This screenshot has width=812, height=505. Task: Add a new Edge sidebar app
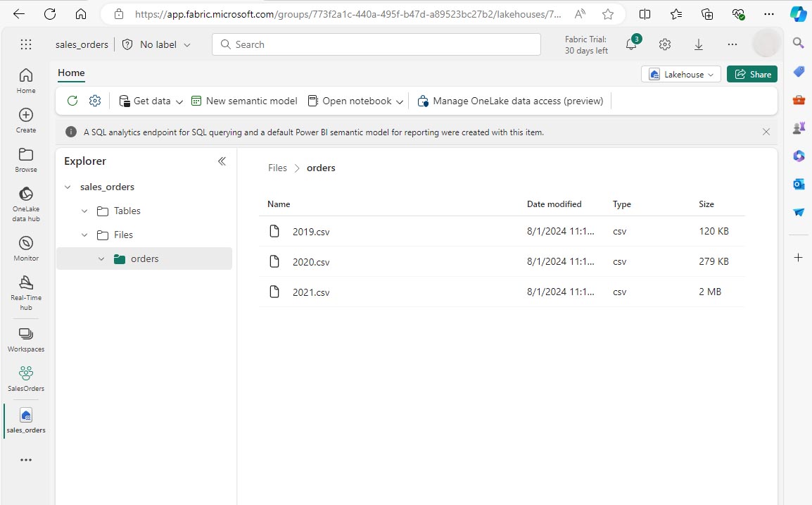(x=799, y=257)
